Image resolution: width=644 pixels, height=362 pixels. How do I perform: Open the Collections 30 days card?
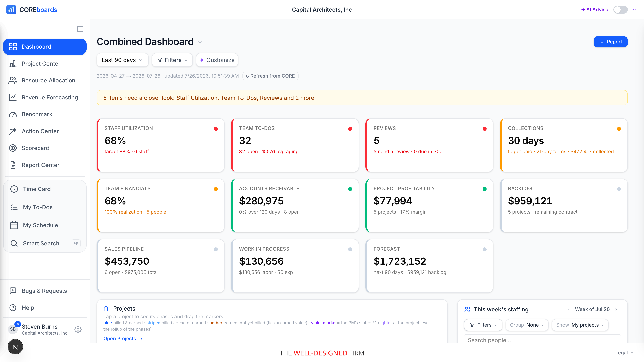point(564,145)
